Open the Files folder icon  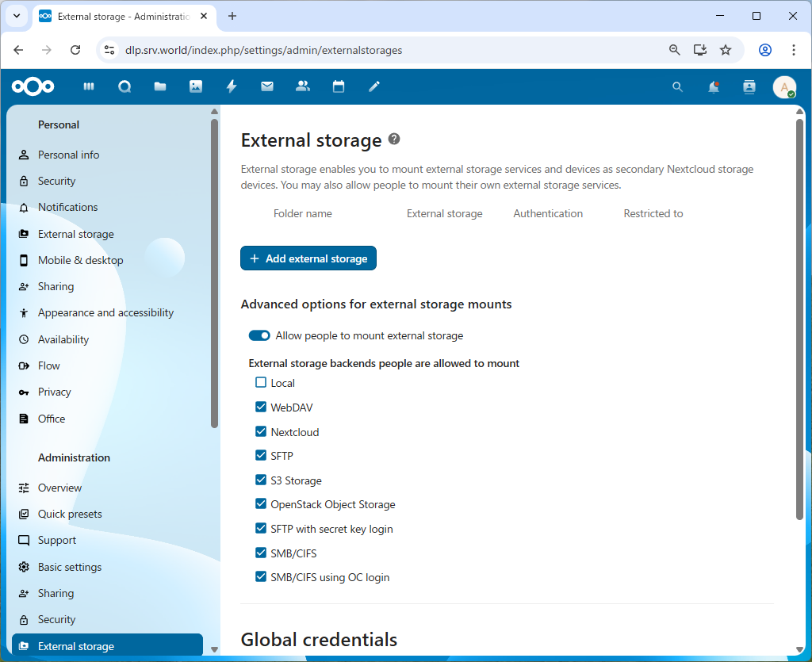(160, 86)
